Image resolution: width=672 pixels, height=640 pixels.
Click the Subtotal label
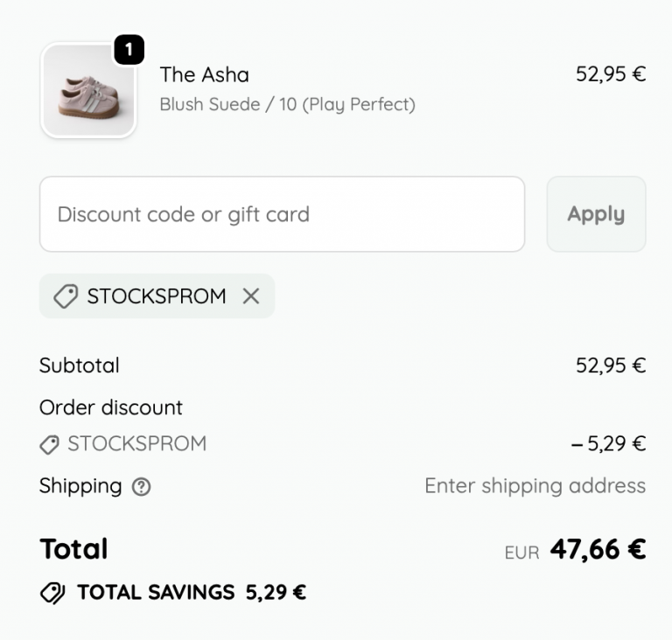pyautogui.click(x=80, y=365)
